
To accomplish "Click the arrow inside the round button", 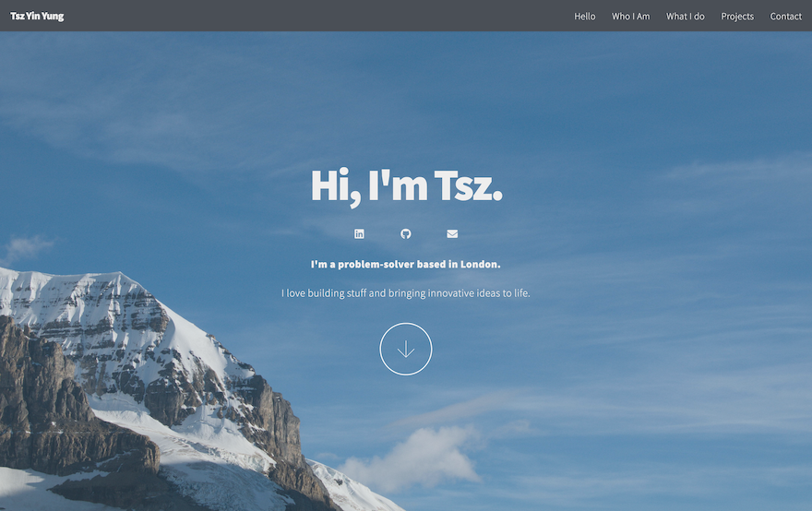I will click(x=405, y=349).
